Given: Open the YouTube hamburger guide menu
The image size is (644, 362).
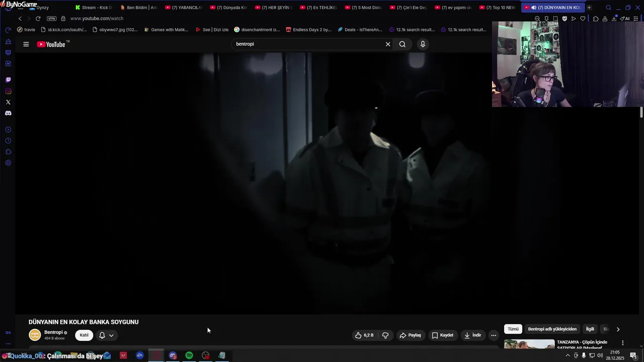Looking at the screenshot, I should [26, 44].
